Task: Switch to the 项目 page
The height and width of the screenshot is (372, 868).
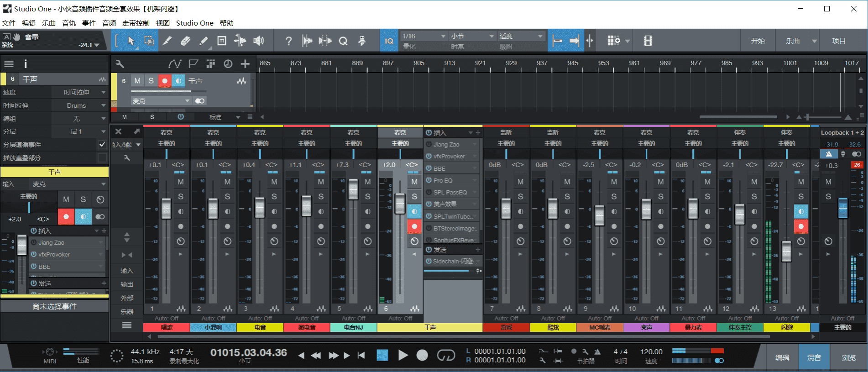Action: [x=839, y=41]
